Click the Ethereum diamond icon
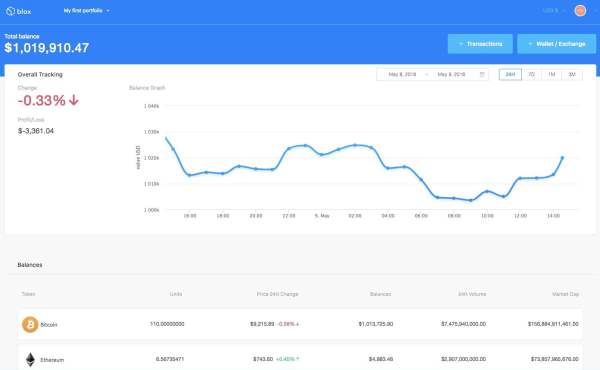The image size is (600, 370). (30, 359)
